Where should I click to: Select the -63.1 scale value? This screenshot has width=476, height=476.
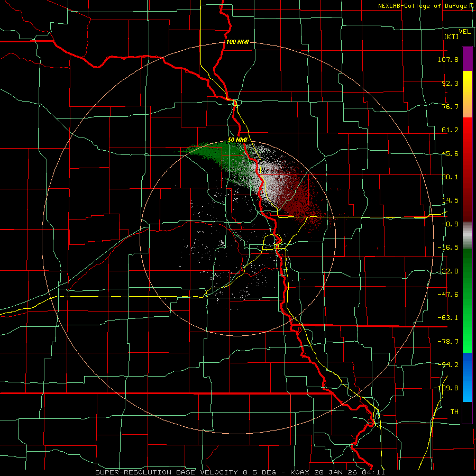448,318
